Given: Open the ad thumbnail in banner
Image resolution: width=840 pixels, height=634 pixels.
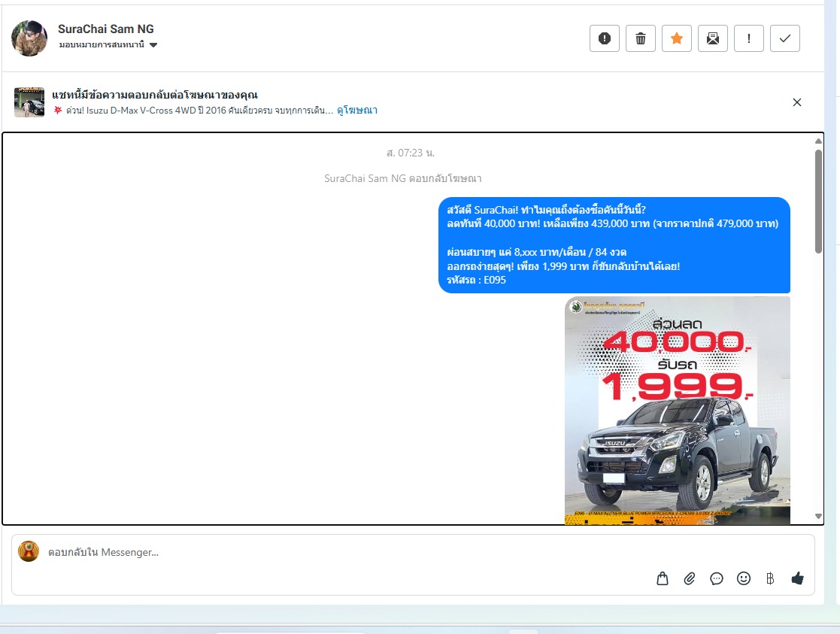Looking at the screenshot, I should click(29, 102).
